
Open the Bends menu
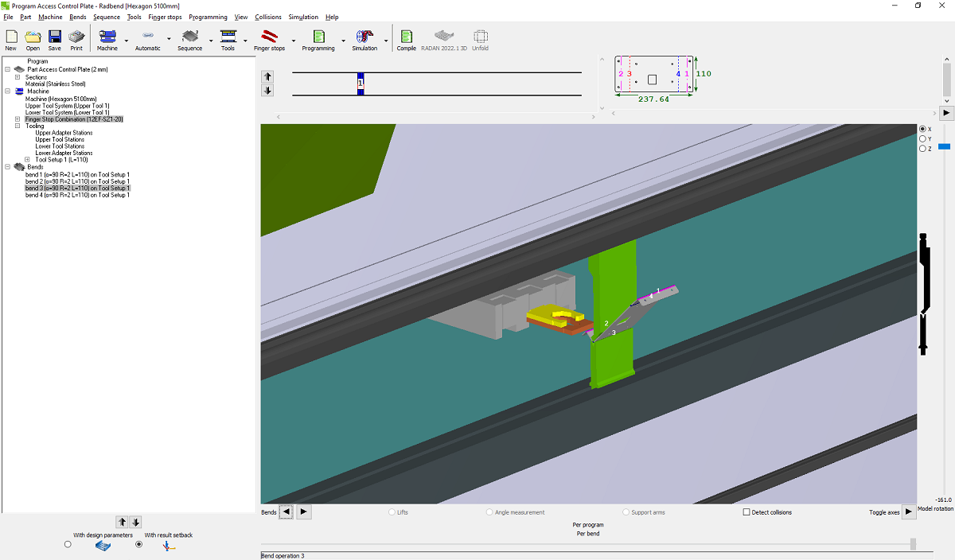78,17
